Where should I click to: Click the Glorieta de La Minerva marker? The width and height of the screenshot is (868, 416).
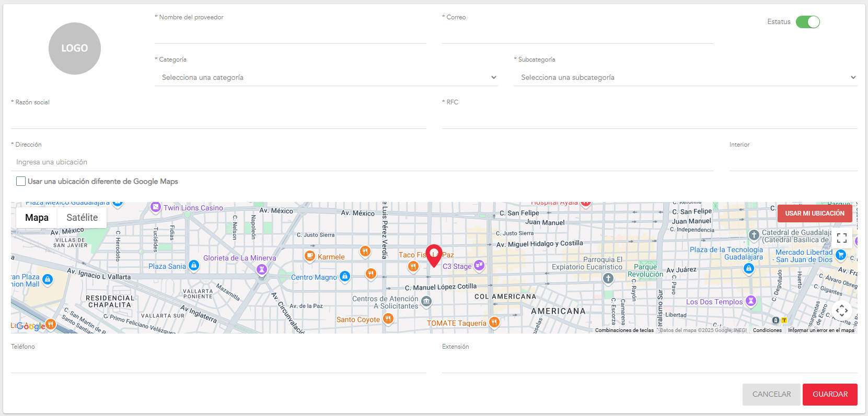262,269
